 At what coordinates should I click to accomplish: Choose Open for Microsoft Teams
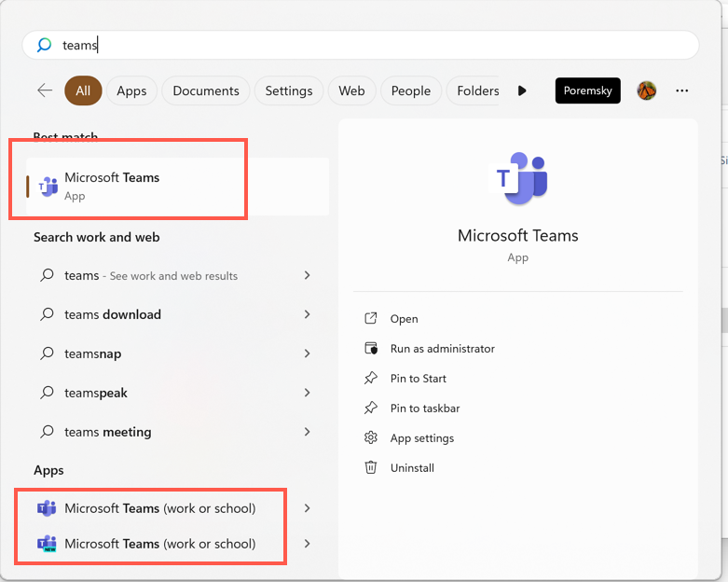tap(404, 319)
